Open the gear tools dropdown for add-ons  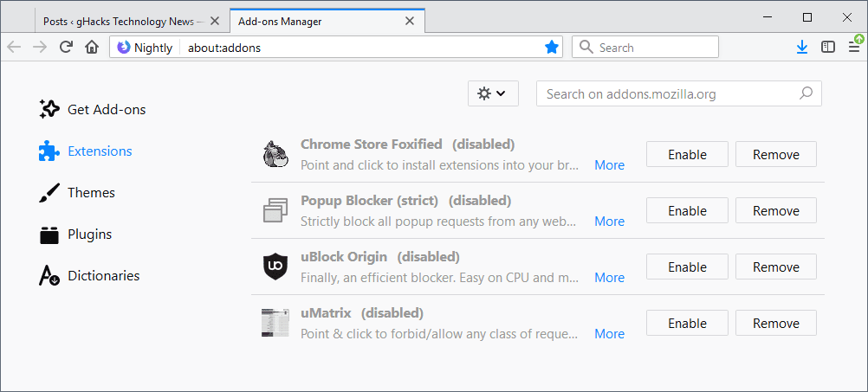(493, 93)
